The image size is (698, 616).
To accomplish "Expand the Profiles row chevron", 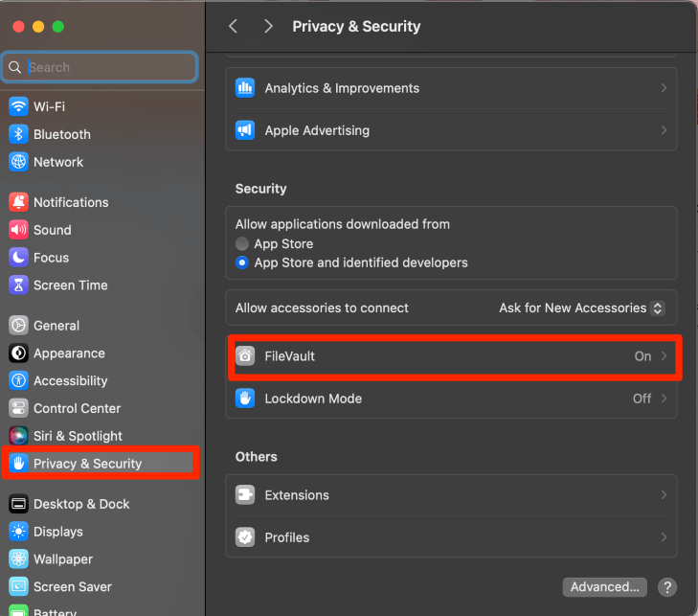I will [x=664, y=537].
